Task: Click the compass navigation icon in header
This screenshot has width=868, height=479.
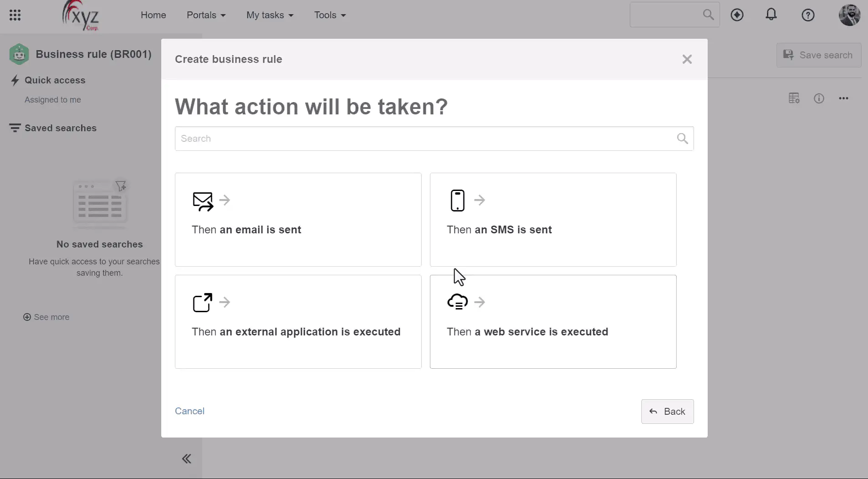Action: tap(737, 15)
